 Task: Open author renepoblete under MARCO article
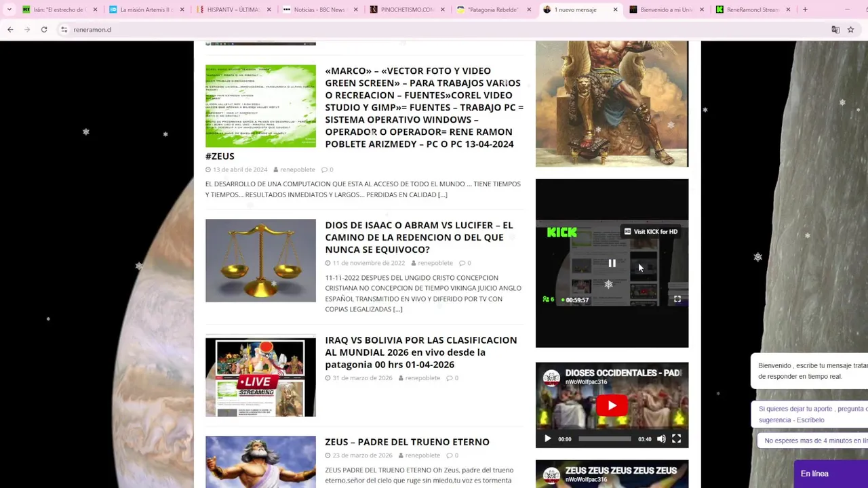click(297, 169)
